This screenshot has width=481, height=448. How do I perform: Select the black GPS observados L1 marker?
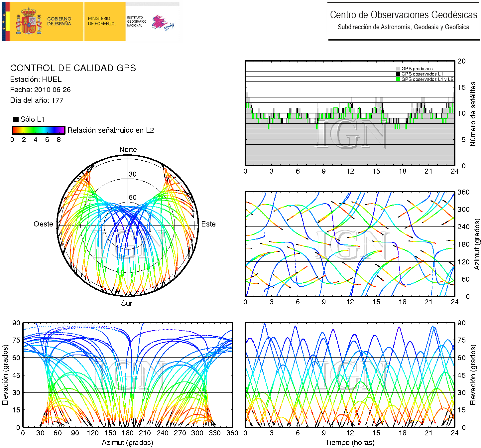point(398,74)
